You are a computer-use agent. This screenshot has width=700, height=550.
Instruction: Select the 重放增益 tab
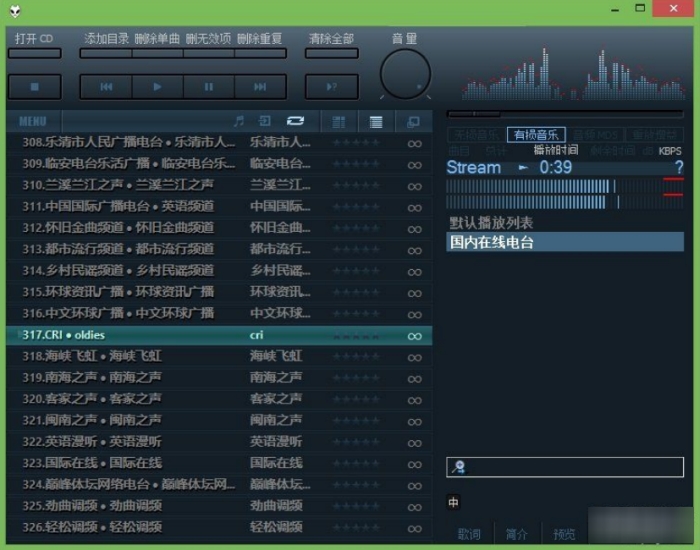coord(654,134)
